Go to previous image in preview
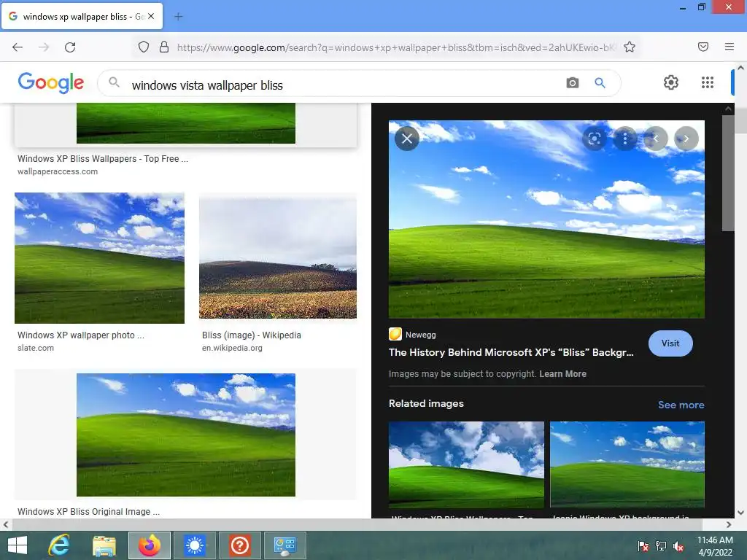 click(x=656, y=139)
